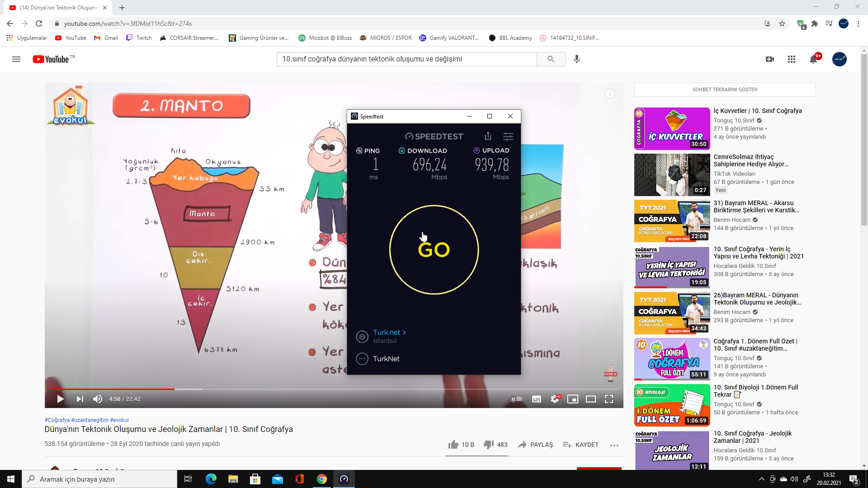Open Chrome media control icon
Screen dimensions: 868x488
(x=829, y=23)
